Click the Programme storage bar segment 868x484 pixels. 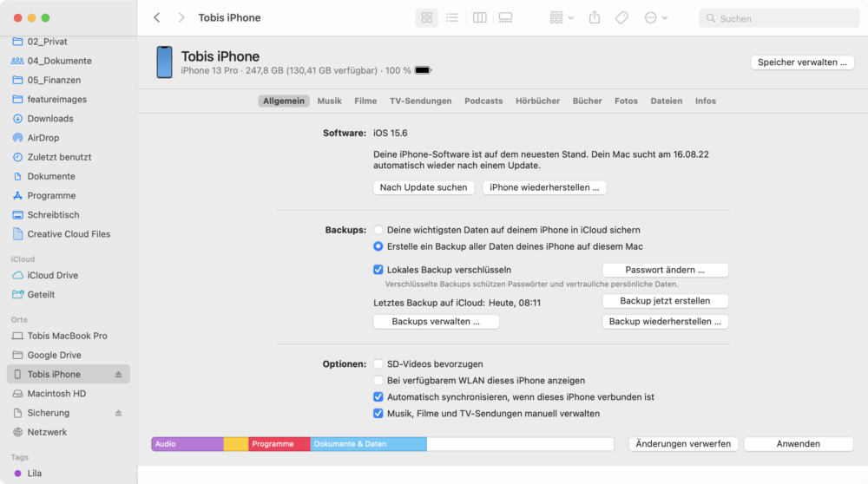click(x=279, y=443)
